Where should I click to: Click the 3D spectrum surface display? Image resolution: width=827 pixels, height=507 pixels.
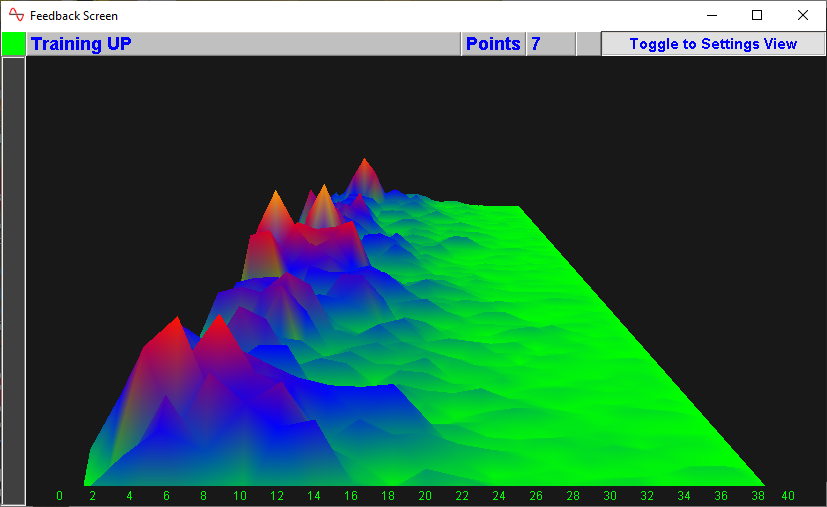(426, 281)
